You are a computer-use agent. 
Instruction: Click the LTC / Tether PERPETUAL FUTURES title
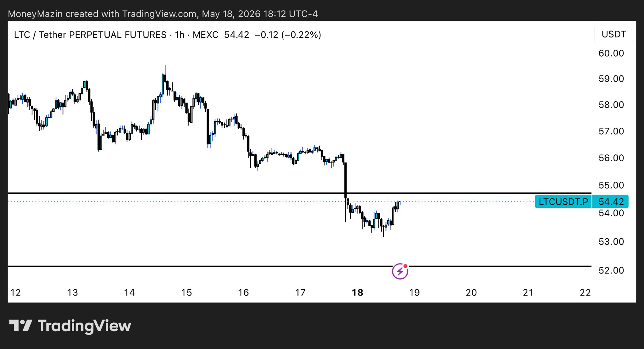tap(90, 35)
